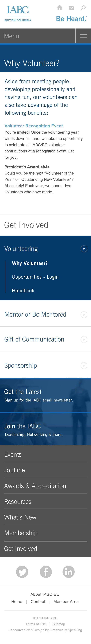Open the envelope mail icon
Image resolution: width=91 pixels, height=644 pixels.
point(71,8)
